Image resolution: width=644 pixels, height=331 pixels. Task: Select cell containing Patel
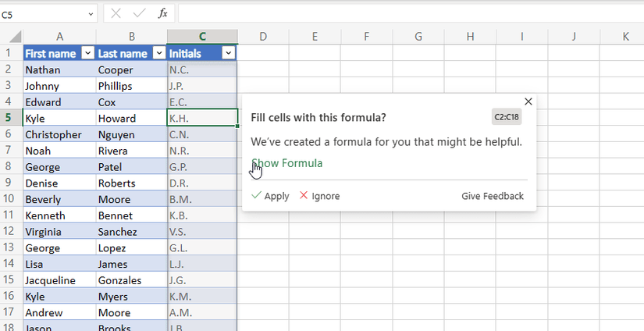click(132, 167)
